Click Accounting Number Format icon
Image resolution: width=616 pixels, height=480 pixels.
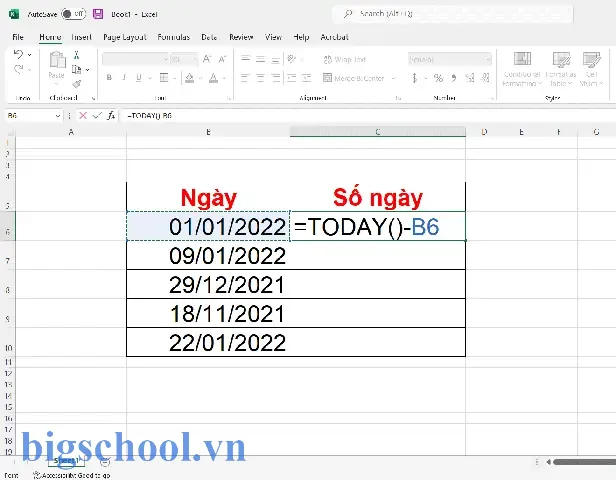tap(415, 78)
